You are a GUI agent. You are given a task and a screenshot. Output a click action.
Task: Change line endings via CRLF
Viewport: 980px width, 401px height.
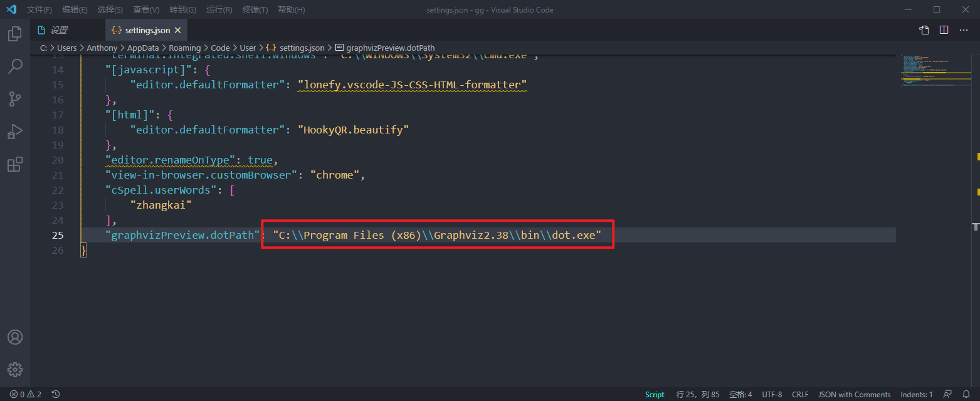[x=800, y=395]
